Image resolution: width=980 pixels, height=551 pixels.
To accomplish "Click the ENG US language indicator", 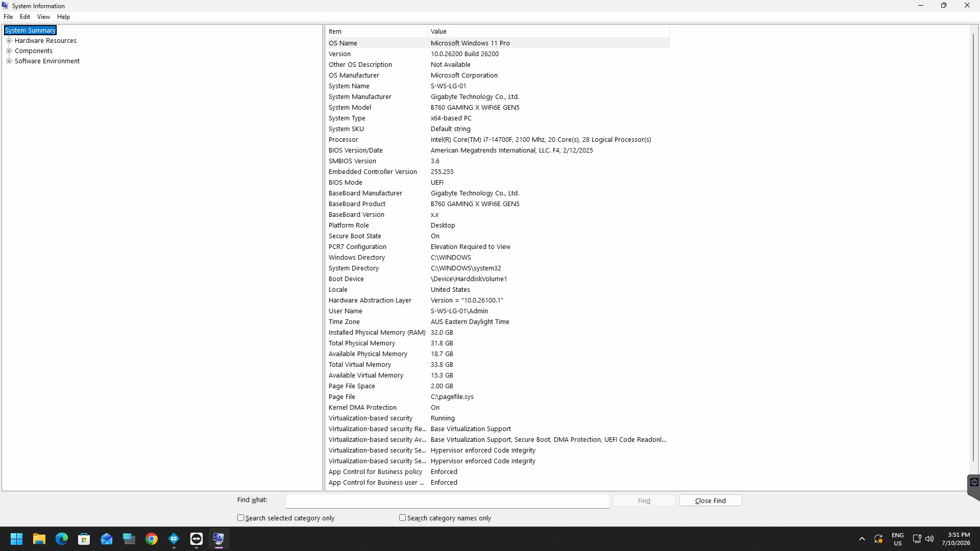I will (x=898, y=539).
